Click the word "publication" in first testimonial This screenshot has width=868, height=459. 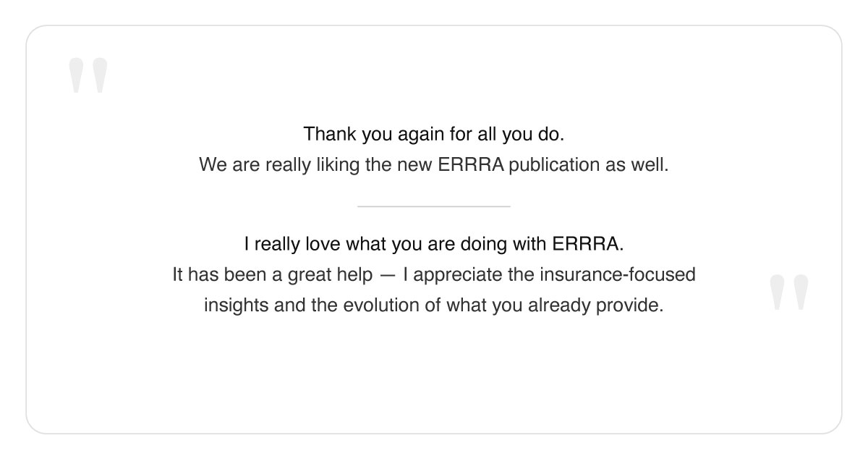pyautogui.click(x=554, y=165)
